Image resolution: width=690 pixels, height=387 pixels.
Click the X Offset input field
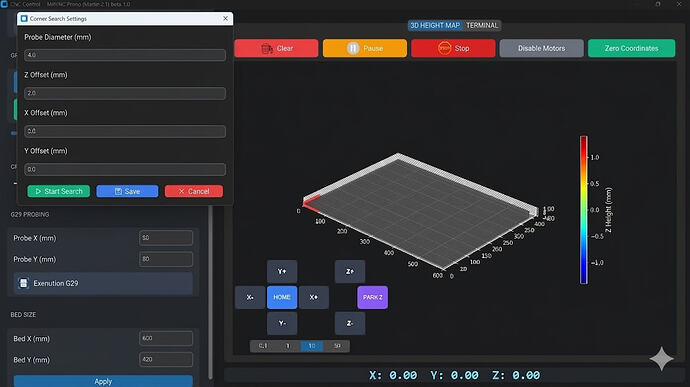click(x=125, y=131)
